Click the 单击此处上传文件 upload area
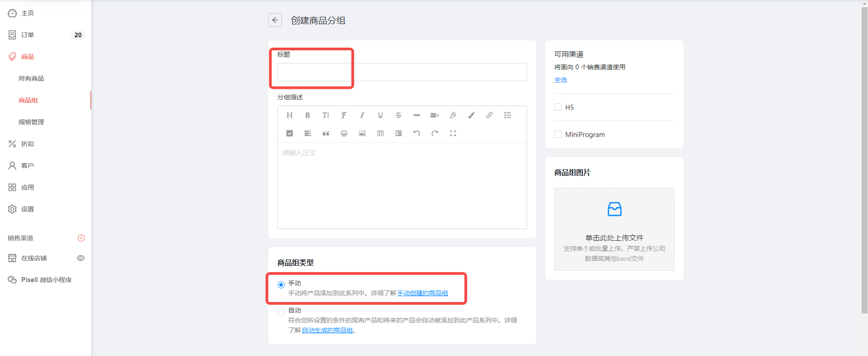The width and height of the screenshot is (868, 356). (x=614, y=229)
